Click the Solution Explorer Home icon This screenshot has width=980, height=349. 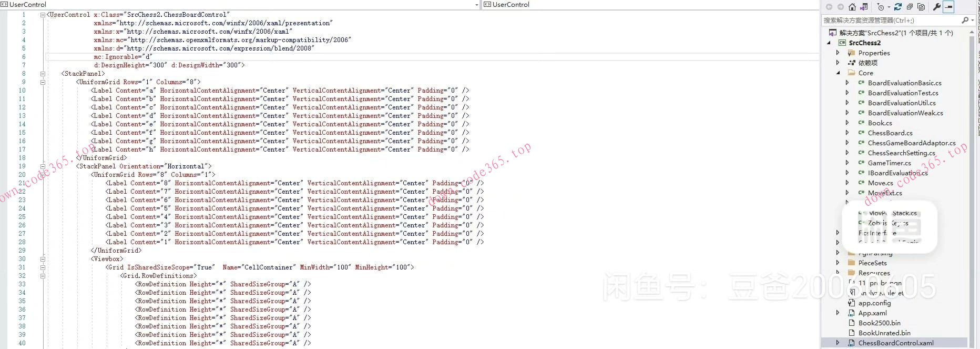click(x=852, y=7)
